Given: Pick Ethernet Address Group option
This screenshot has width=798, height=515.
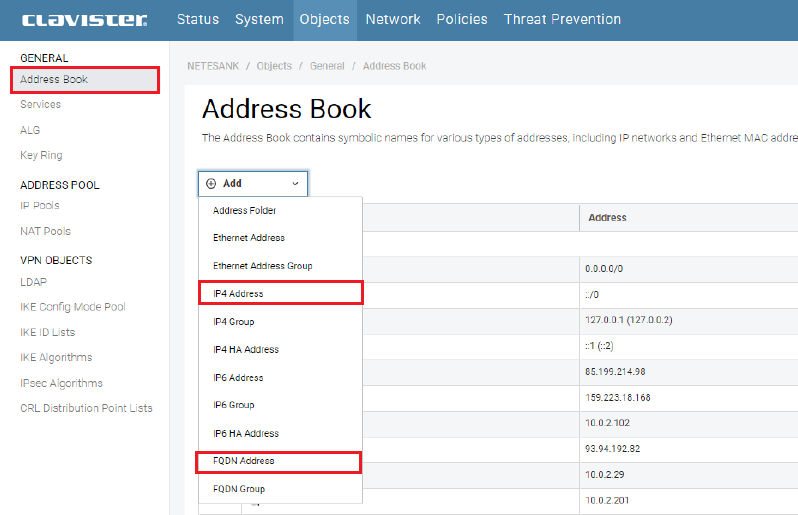Looking at the screenshot, I should point(262,266).
